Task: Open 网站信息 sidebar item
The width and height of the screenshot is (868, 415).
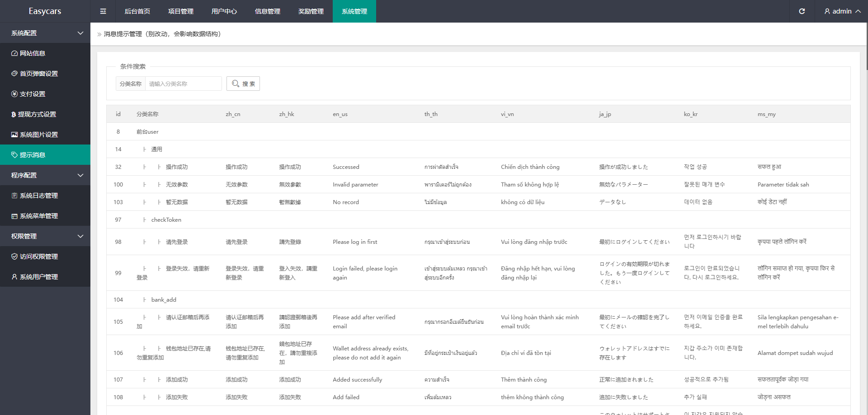Action: [33, 53]
